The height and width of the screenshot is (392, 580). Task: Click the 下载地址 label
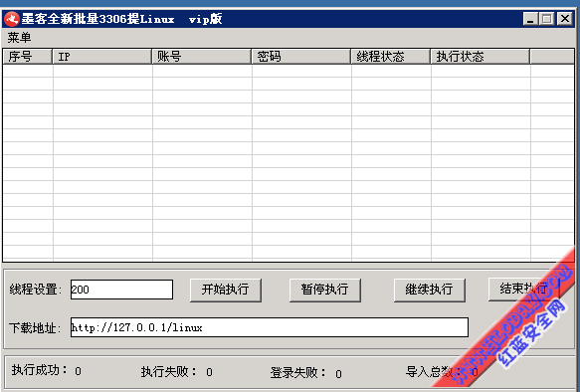pos(35,328)
